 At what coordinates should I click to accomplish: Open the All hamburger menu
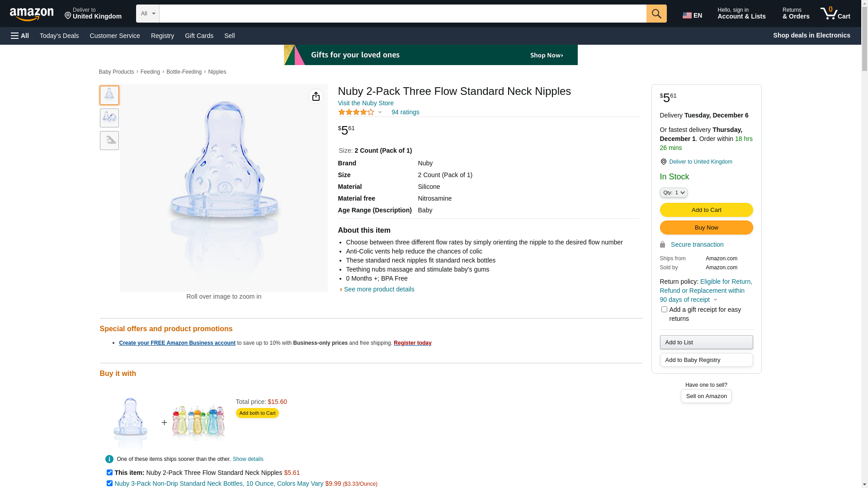pos(20,36)
